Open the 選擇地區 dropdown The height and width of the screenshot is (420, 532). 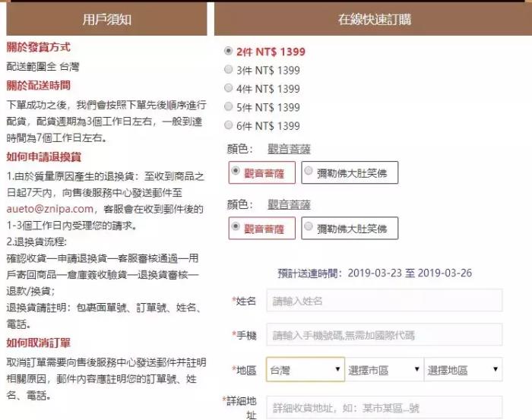click(463, 370)
